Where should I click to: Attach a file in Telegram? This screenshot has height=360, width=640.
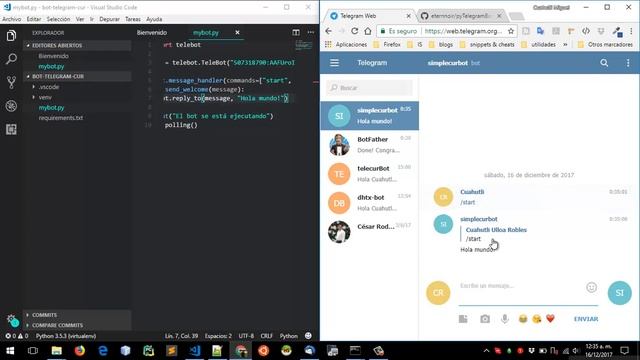[x=463, y=319]
